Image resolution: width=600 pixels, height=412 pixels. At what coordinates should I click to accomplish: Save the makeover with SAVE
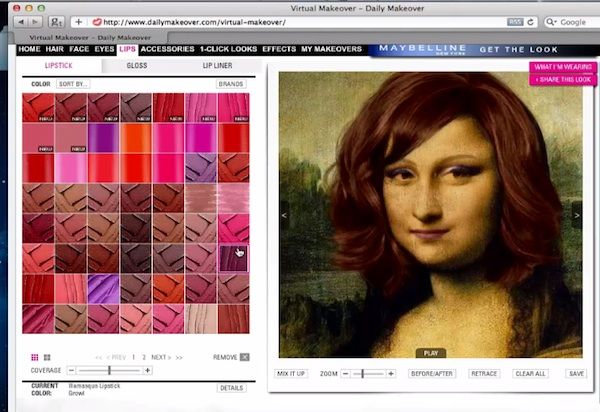point(576,373)
